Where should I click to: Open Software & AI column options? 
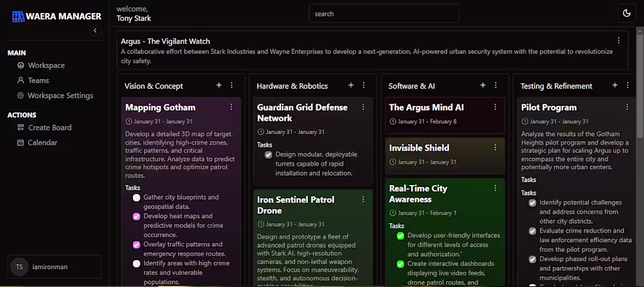(x=496, y=85)
